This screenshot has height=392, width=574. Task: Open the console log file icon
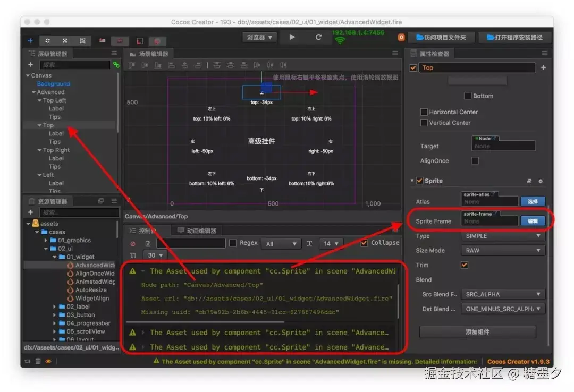(148, 244)
